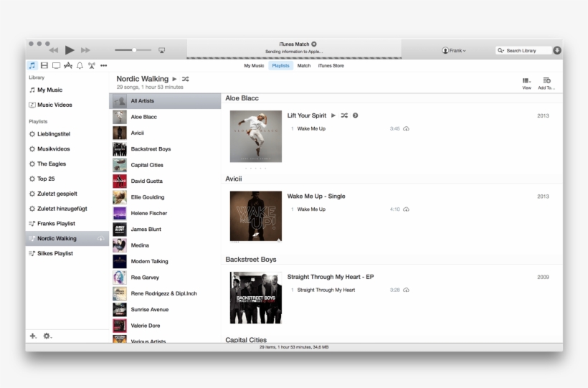Click the Wake Me Up single cover
Screen dimensions: 588x388
coord(256,216)
